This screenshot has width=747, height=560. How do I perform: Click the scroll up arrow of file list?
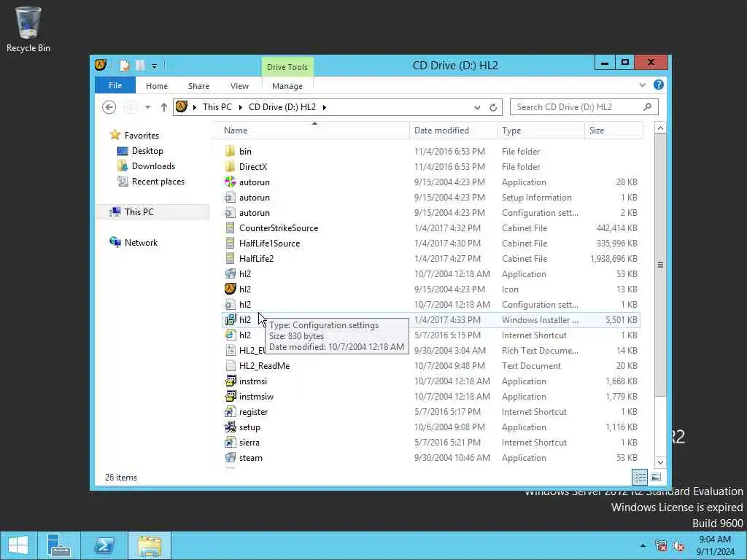660,128
